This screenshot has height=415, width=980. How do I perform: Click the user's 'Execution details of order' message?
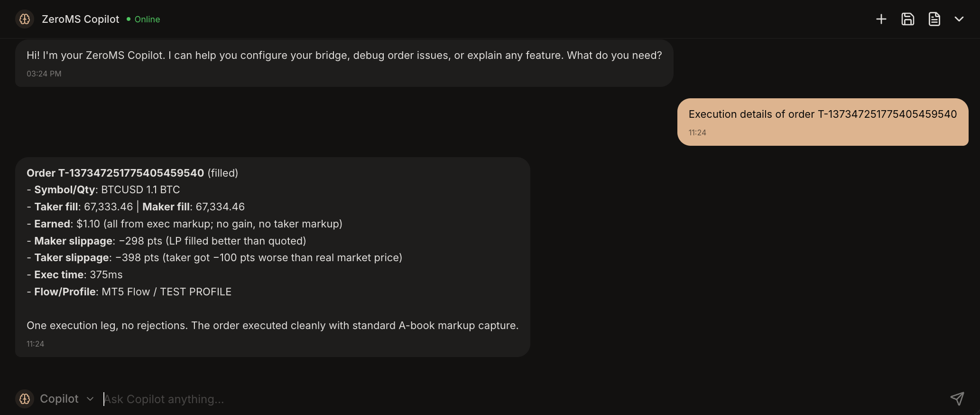pos(822,114)
